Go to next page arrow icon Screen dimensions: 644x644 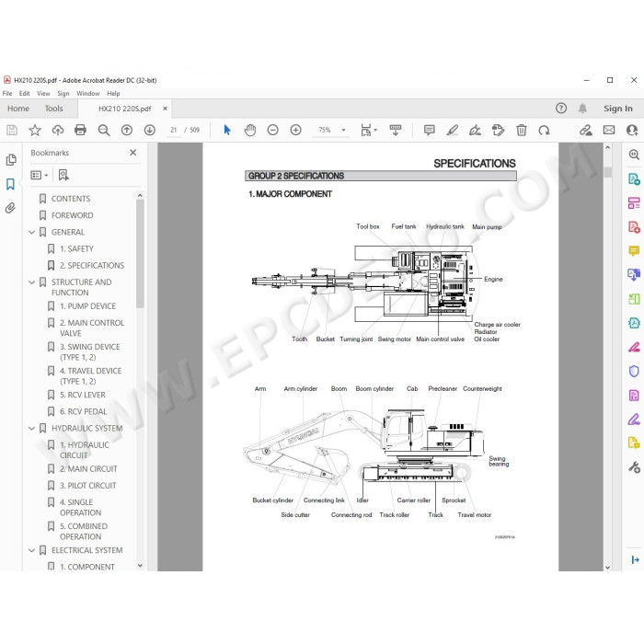point(149,131)
